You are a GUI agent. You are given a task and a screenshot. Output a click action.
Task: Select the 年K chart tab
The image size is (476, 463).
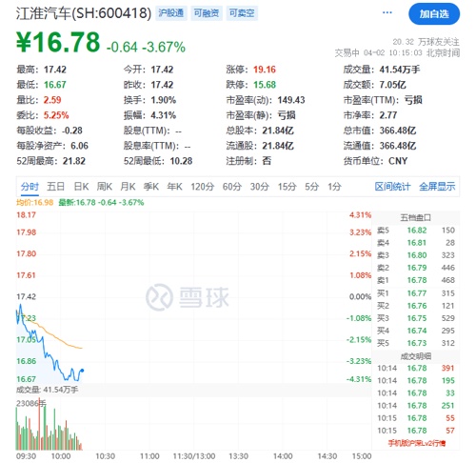pos(174,187)
